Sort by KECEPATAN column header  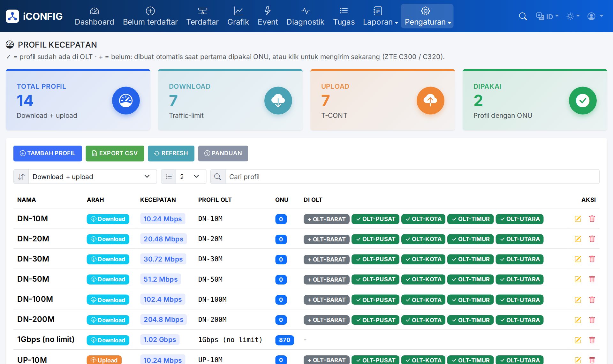coord(158,200)
